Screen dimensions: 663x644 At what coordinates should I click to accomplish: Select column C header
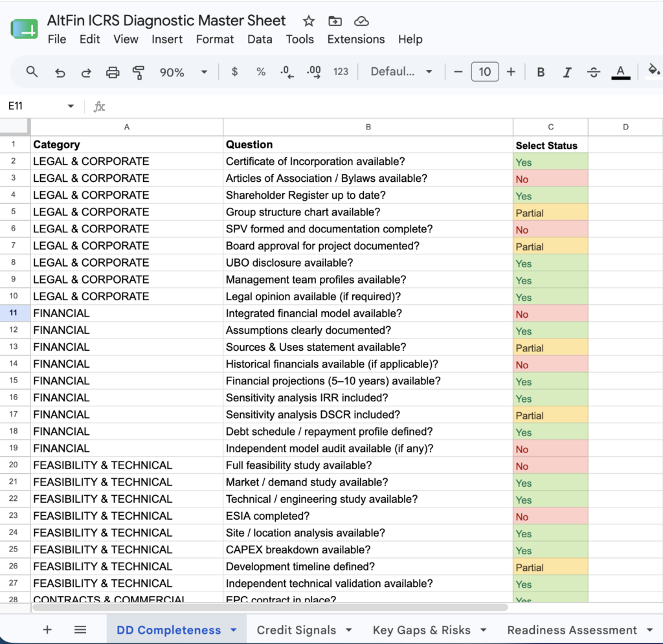(x=550, y=128)
